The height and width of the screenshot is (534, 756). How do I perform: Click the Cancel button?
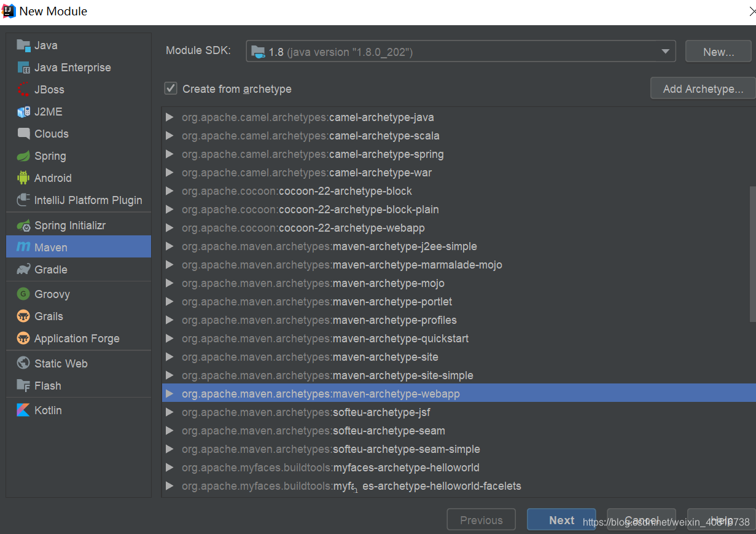tap(641, 520)
